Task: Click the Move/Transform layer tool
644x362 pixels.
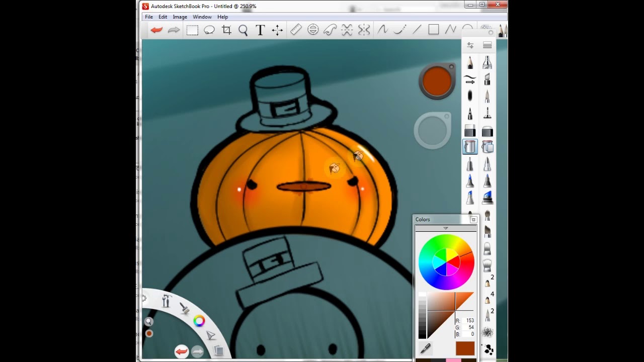Action: (277, 30)
